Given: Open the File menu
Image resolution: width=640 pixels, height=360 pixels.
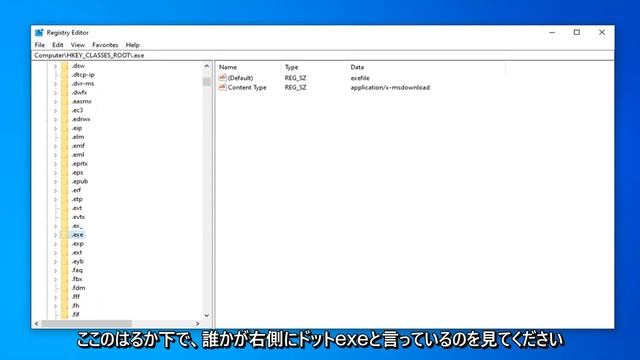Looking at the screenshot, I should point(40,45).
